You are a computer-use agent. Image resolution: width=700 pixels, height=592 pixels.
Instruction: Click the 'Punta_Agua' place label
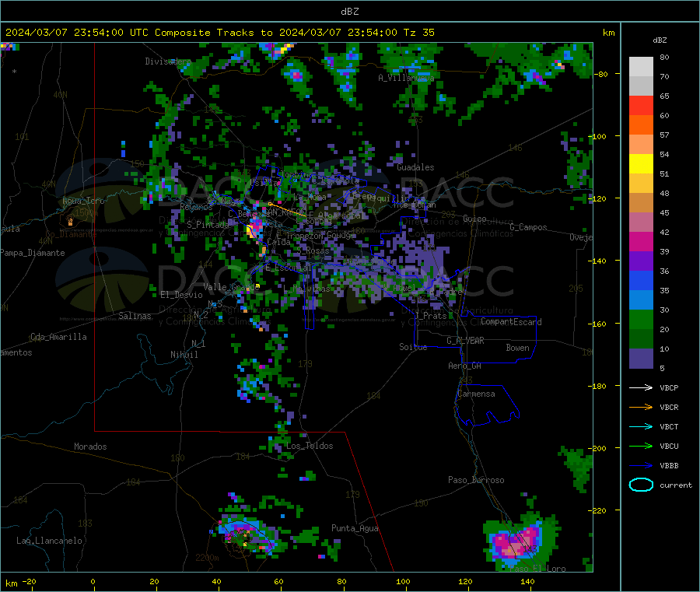coord(355,529)
